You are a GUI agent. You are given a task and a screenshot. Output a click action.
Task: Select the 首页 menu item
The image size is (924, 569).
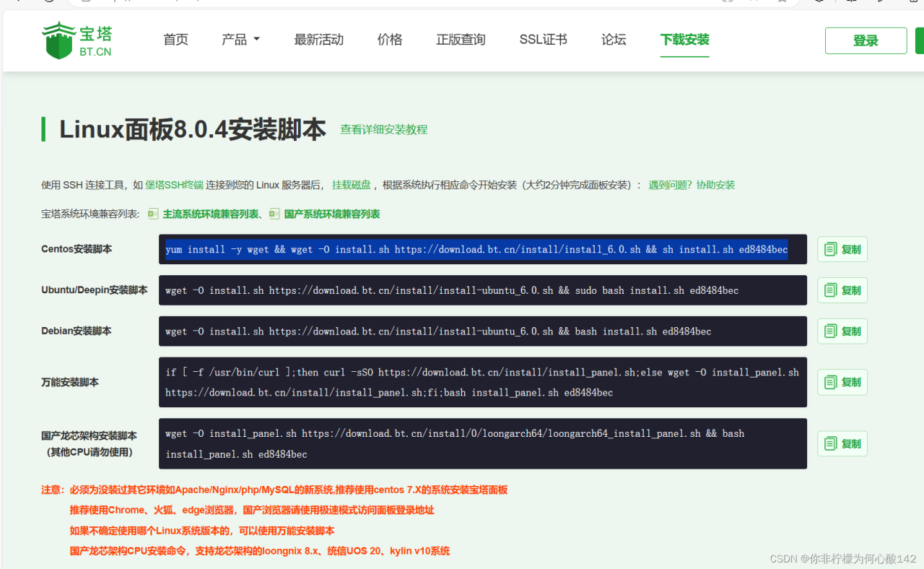click(x=175, y=39)
